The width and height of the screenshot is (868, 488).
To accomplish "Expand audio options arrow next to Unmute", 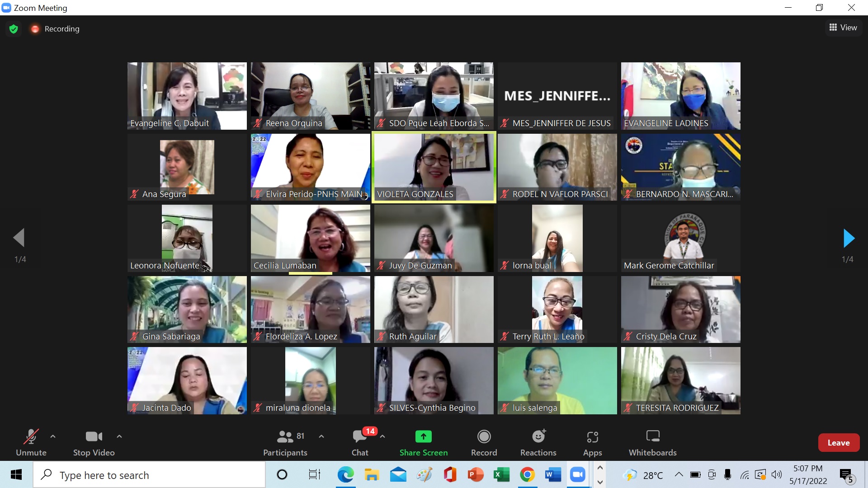I will [x=53, y=436].
